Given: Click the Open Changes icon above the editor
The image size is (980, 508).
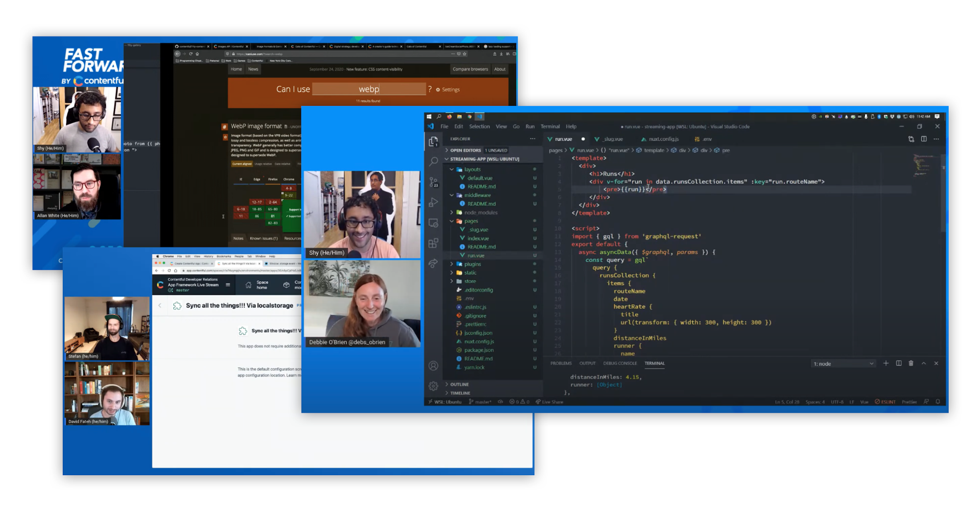Looking at the screenshot, I should [x=911, y=139].
